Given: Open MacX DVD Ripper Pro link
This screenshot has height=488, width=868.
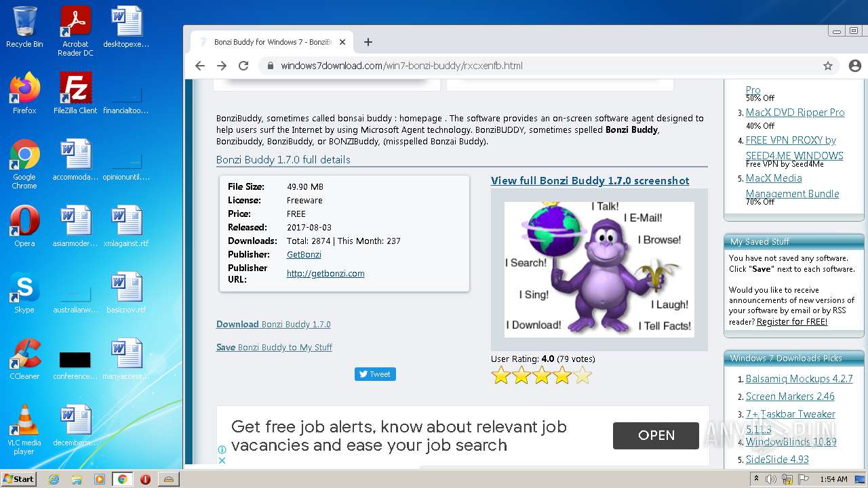Looking at the screenshot, I should coord(795,113).
